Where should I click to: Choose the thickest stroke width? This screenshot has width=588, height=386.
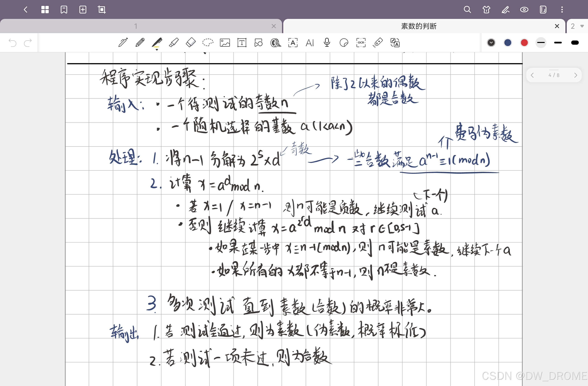pyautogui.click(x=575, y=43)
